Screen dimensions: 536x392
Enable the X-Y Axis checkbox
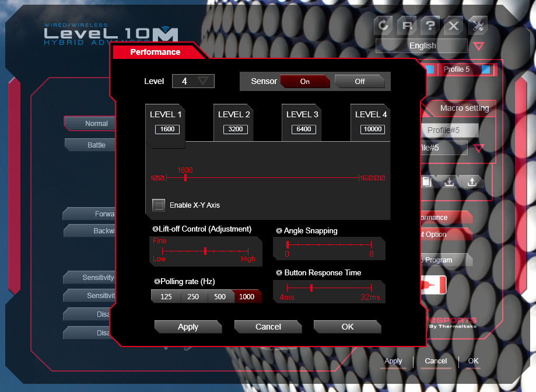click(x=158, y=205)
